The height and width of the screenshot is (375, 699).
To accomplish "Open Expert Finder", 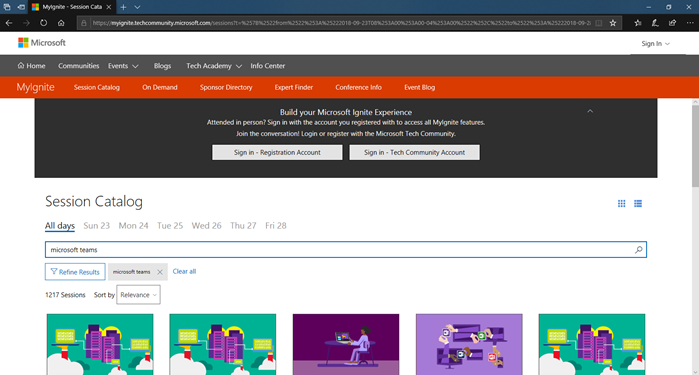I will pyautogui.click(x=294, y=87).
